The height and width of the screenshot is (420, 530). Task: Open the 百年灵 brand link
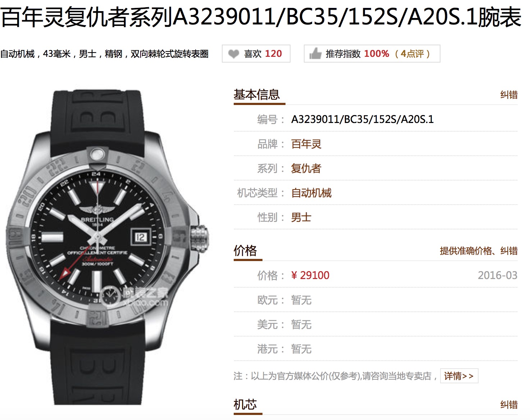(x=306, y=144)
